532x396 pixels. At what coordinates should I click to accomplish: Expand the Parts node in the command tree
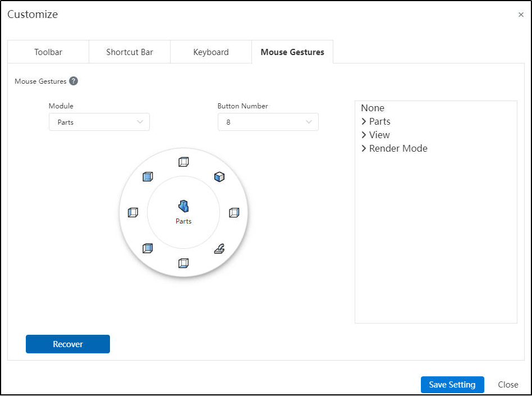(x=364, y=121)
